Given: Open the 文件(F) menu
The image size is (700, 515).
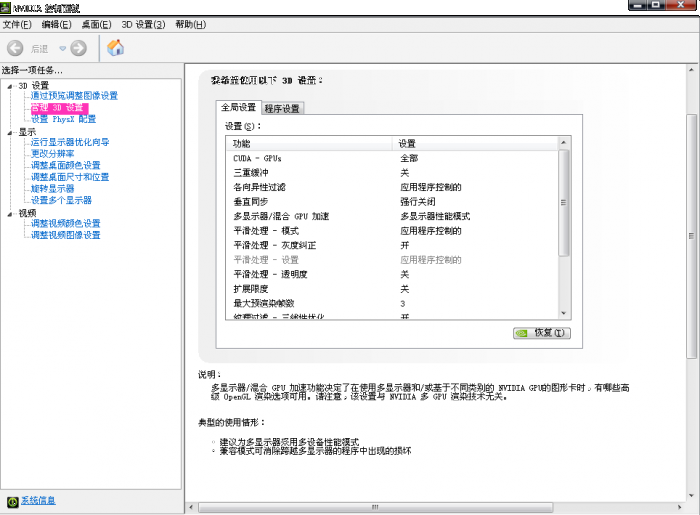Looking at the screenshot, I should [17, 25].
